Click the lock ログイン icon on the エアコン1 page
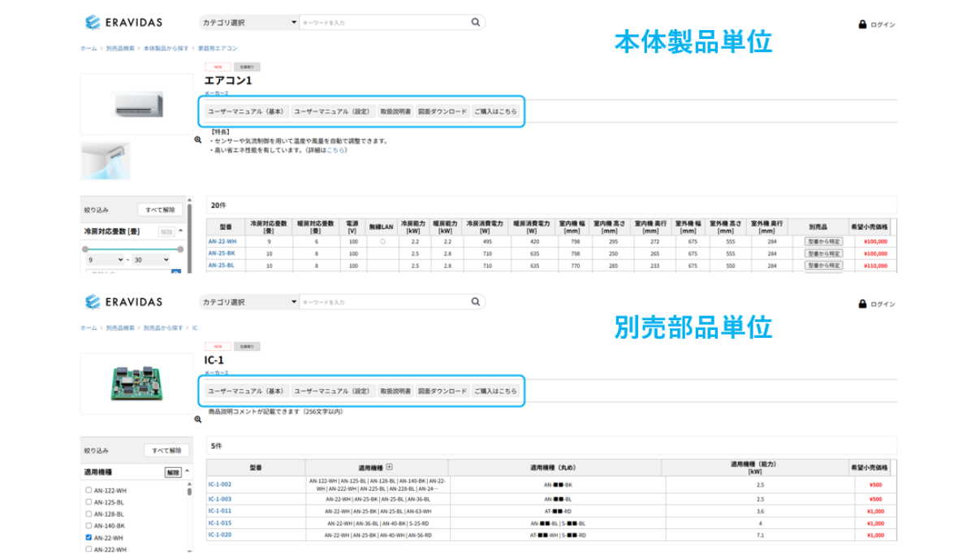The width and height of the screenshot is (980, 559). coord(862,24)
